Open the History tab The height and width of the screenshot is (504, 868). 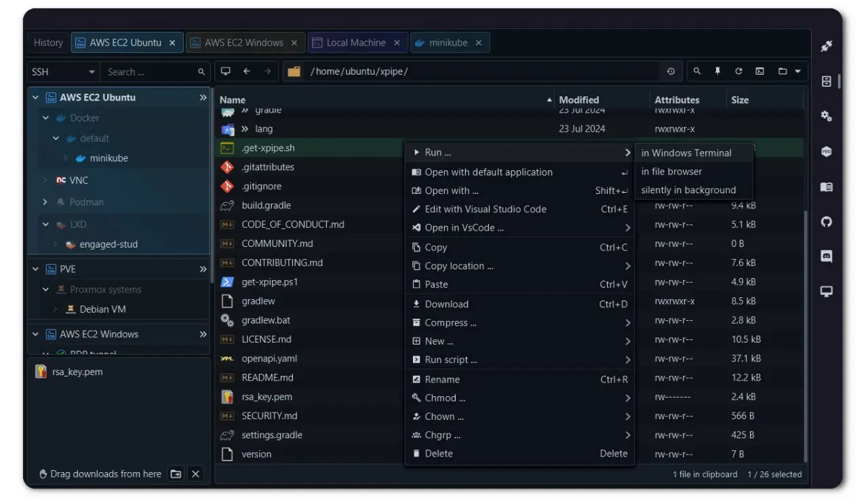48,43
